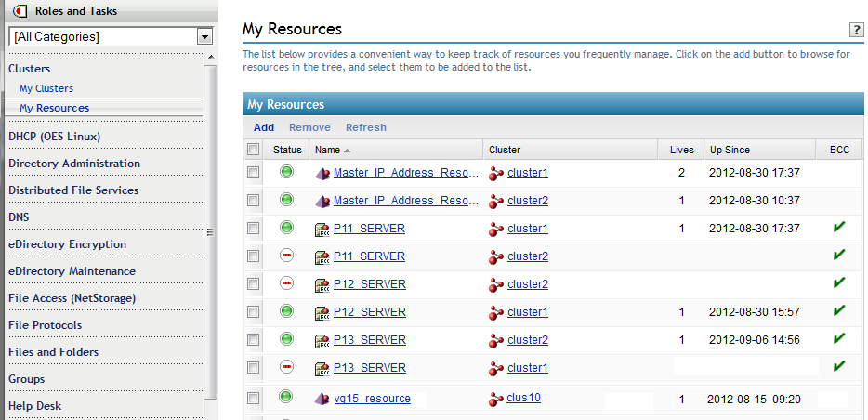Tick the vg15_resource row checkbox
Screen dimensions: 868x420
(253, 399)
